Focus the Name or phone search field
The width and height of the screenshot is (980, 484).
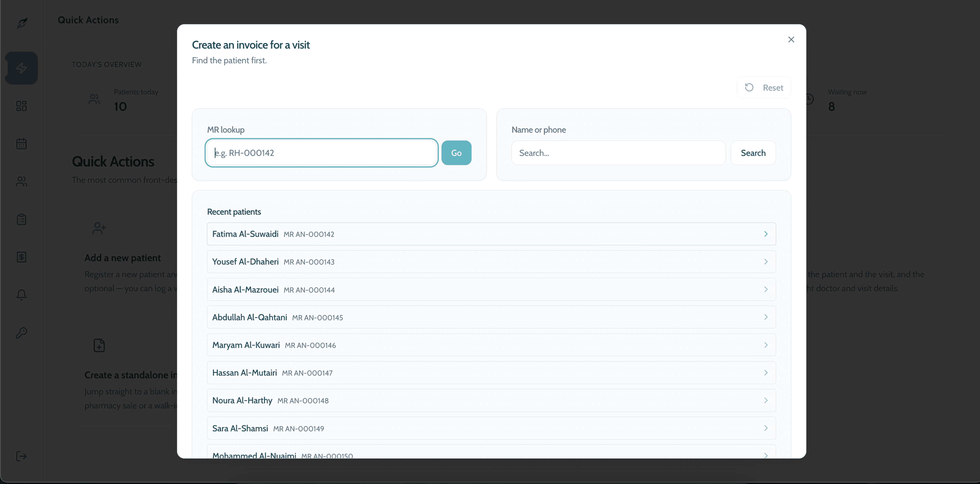pyautogui.click(x=618, y=153)
